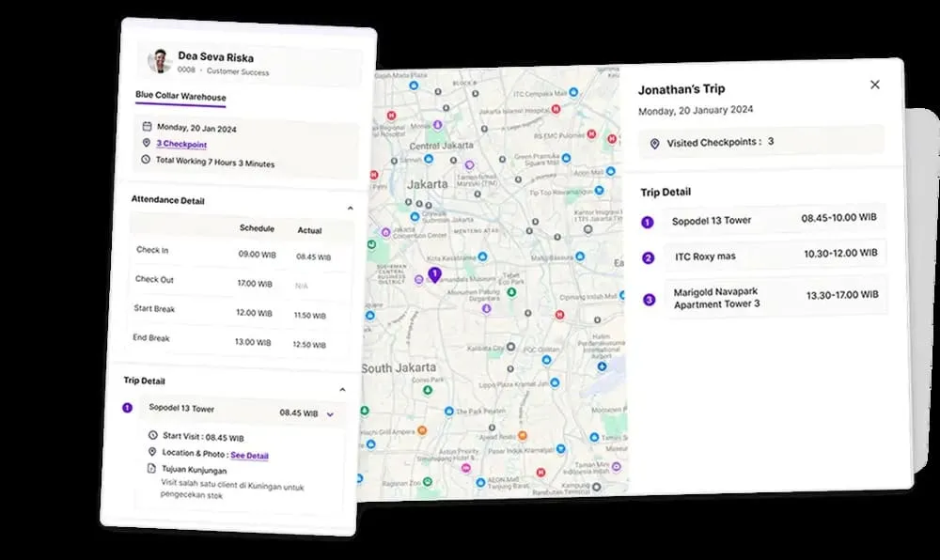The width and height of the screenshot is (940, 560).
Task: Close the Jonathan's Trip panel
Action: coord(874,85)
